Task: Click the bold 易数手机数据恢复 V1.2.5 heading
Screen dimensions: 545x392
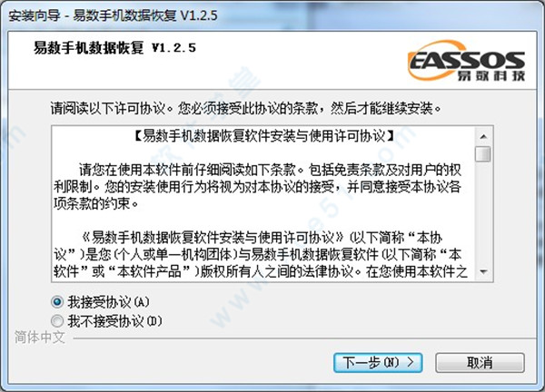Action: pos(114,48)
